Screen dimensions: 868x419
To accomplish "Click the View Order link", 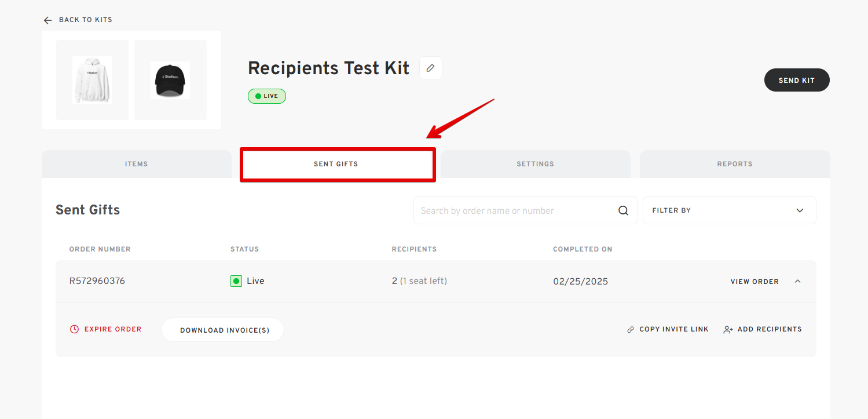I will point(755,282).
